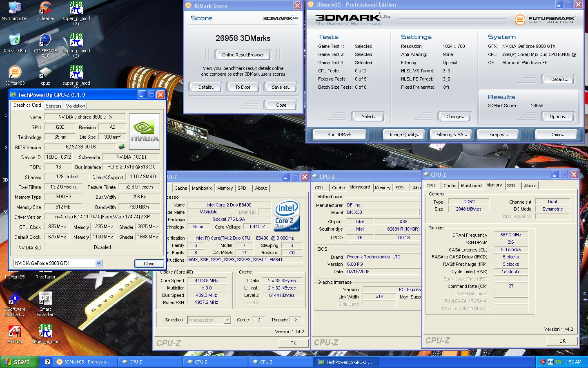The height and width of the screenshot is (368, 588).
Task: Open Smart Guardian desktop icon
Action: 45,305
